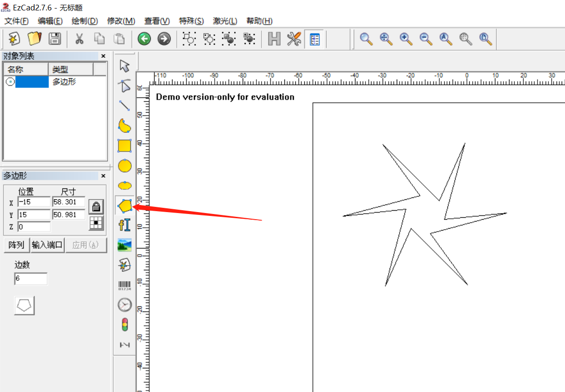Open the 绘制(D) menu

[x=85, y=21]
